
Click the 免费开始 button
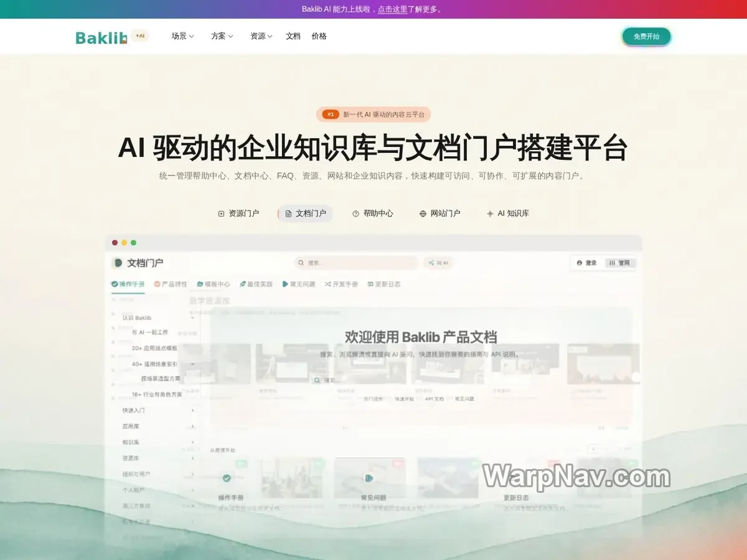(x=646, y=37)
